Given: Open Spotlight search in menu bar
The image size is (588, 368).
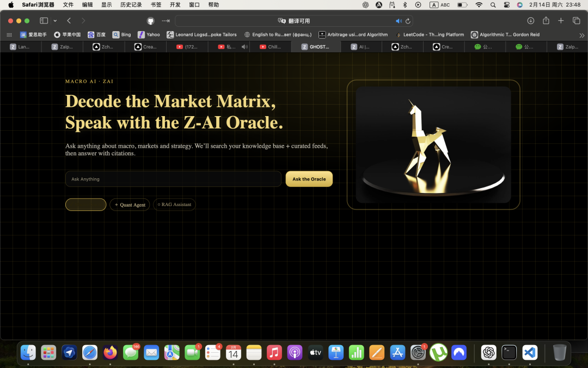Looking at the screenshot, I should tap(493, 5).
